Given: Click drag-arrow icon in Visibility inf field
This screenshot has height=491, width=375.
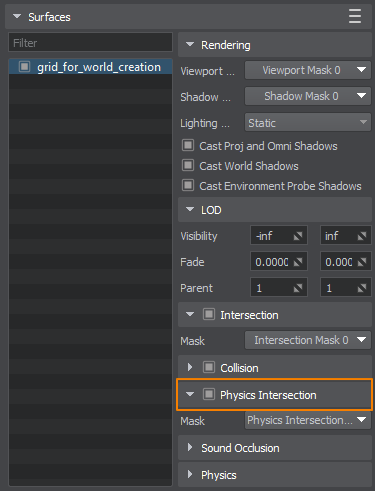Looking at the screenshot, I should [362, 236].
